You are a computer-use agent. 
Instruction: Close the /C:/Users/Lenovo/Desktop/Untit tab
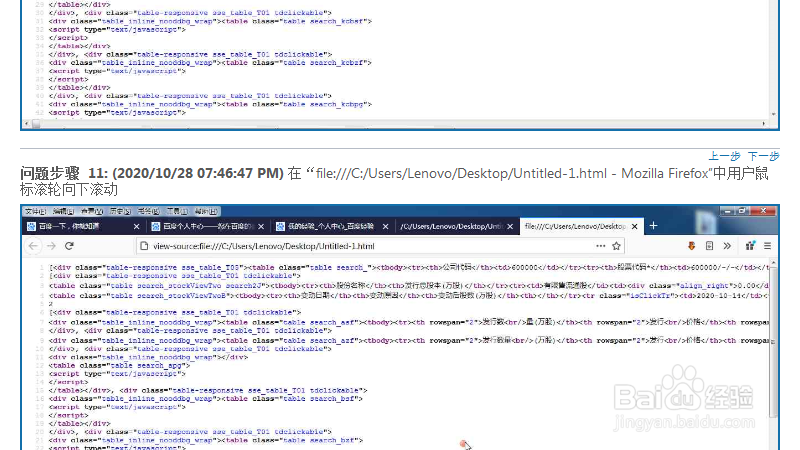pyautogui.click(x=510, y=227)
